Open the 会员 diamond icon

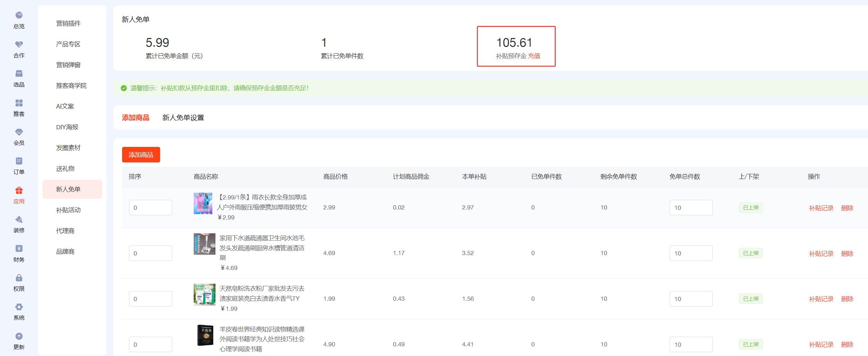tap(19, 132)
